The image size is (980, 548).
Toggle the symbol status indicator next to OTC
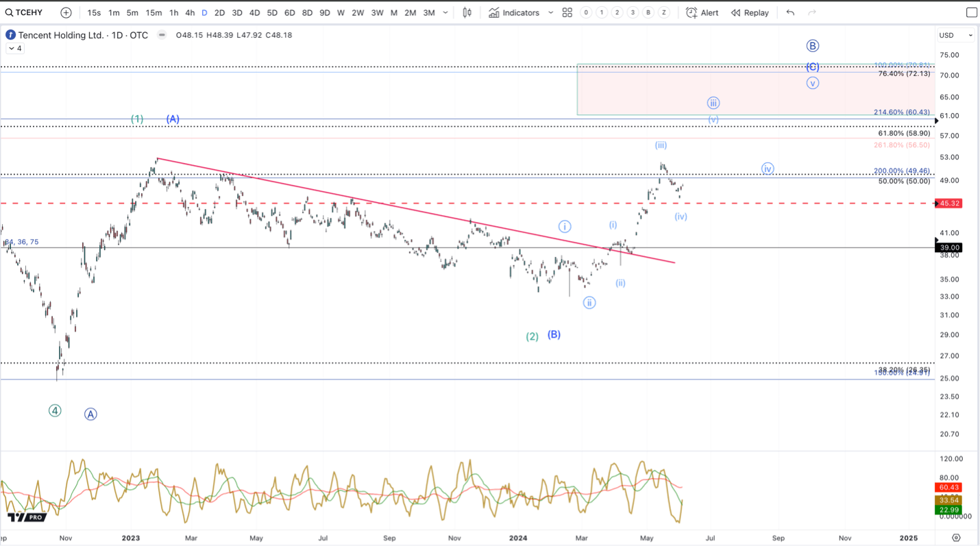pos(162,35)
